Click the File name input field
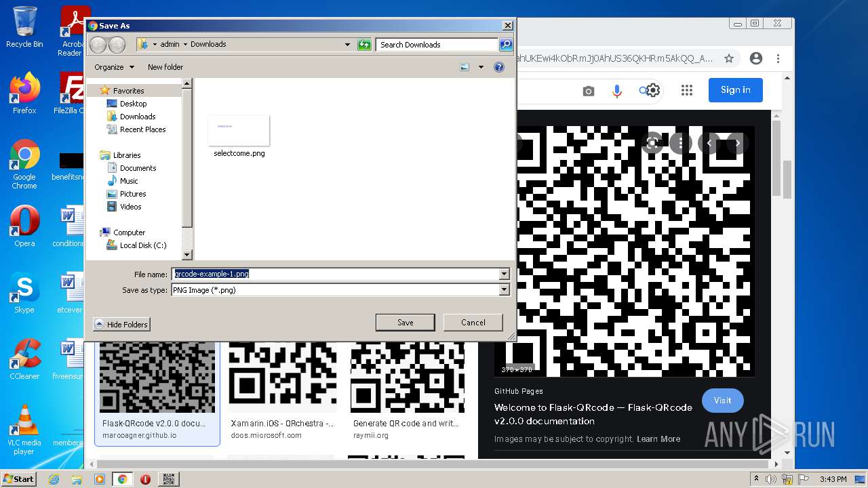The width and height of the screenshot is (868, 488). 336,274
